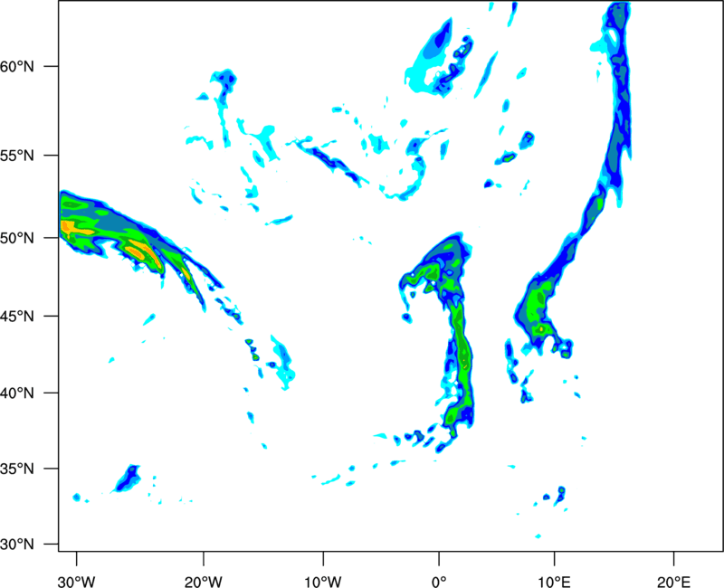Click the 30°N latitude label

coord(17,545)
